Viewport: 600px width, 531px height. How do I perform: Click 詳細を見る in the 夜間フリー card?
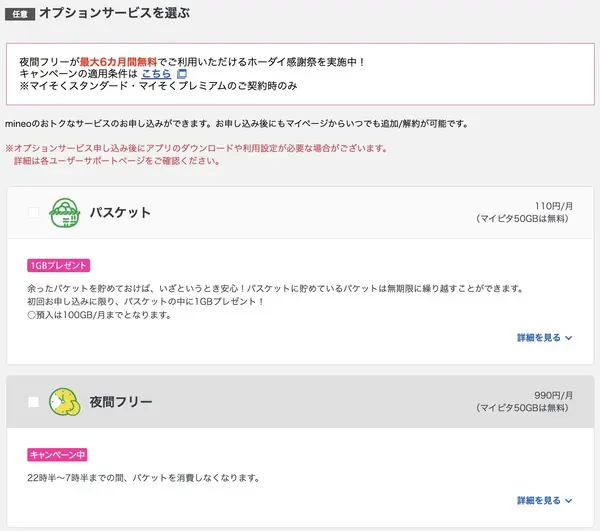[x=539, y=500]
